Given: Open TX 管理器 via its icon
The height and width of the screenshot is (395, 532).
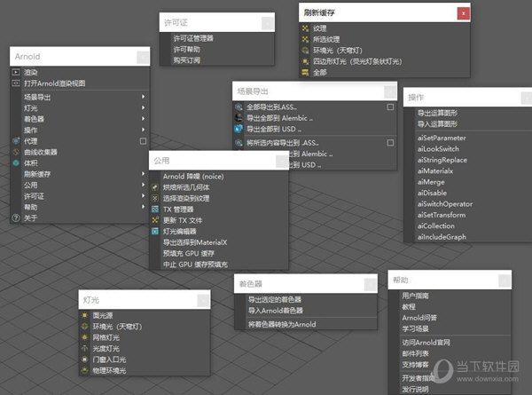Looking at the screenshot, I should click(x=154, y=209).
